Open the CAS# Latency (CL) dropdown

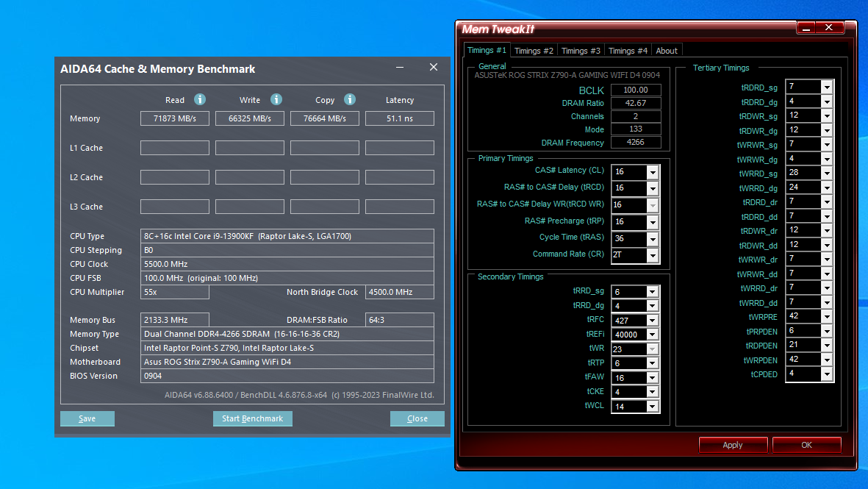pos(652,171)
